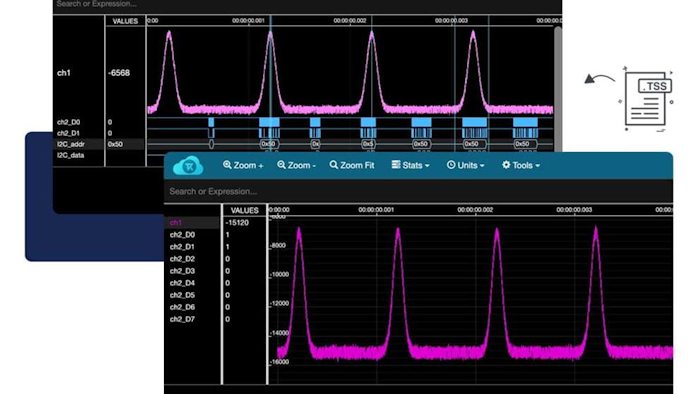The width and height of the screenshot is (700, 394).
Task: Open the Units dropdown menu
Action: (465, 165)
